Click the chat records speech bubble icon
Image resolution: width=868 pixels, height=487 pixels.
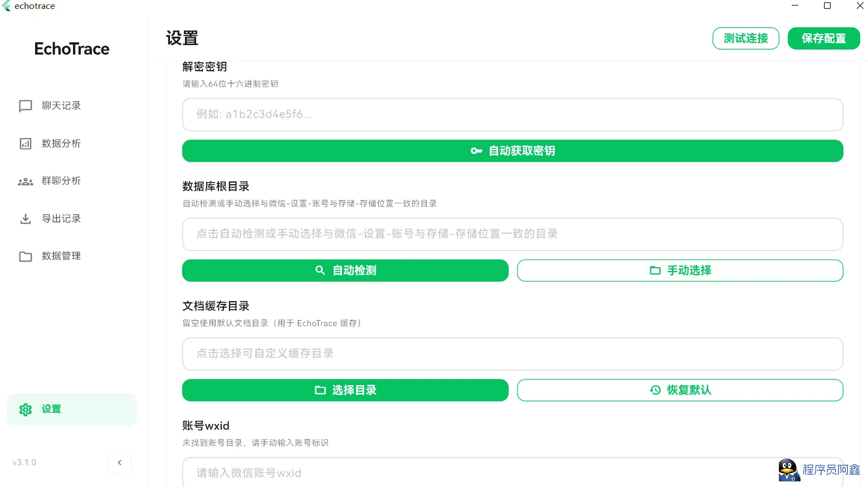tap(26, 106)
